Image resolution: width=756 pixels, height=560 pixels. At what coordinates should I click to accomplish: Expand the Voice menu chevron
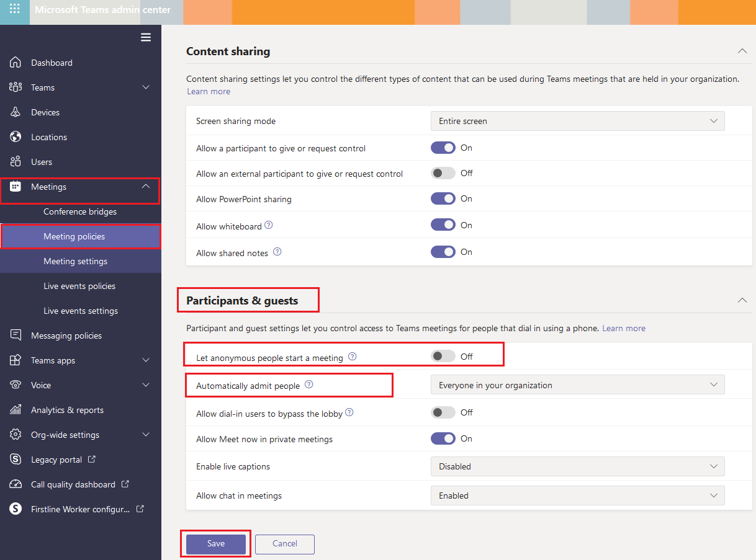pos(146,385)
